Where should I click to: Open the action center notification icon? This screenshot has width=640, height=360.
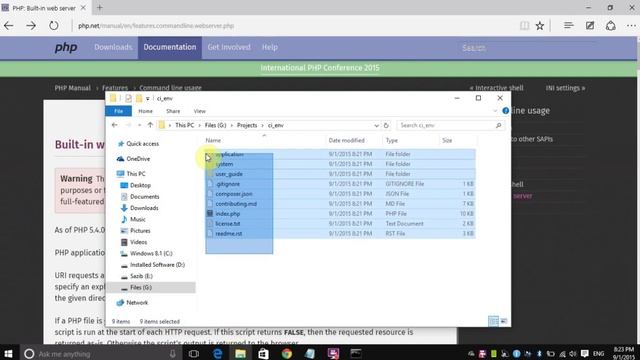(x=584, y=353)
